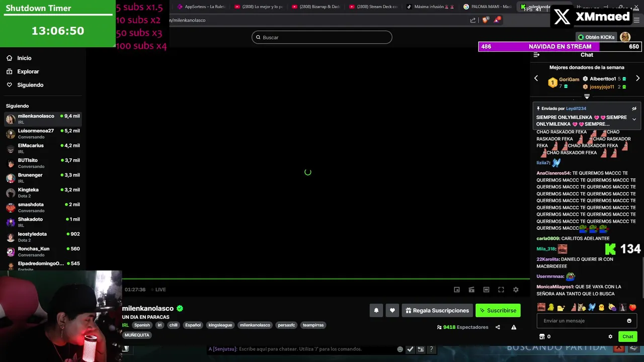Follow channel with heart button
This screenshot has height=362, width=644.
click(x=392, y=310)
